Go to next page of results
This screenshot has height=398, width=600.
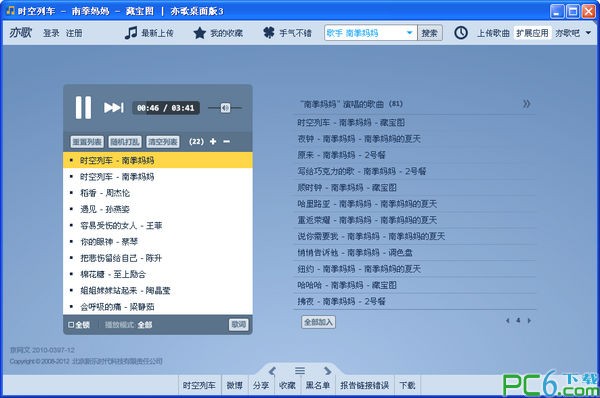pyautogui.click(x=529, y=321)
